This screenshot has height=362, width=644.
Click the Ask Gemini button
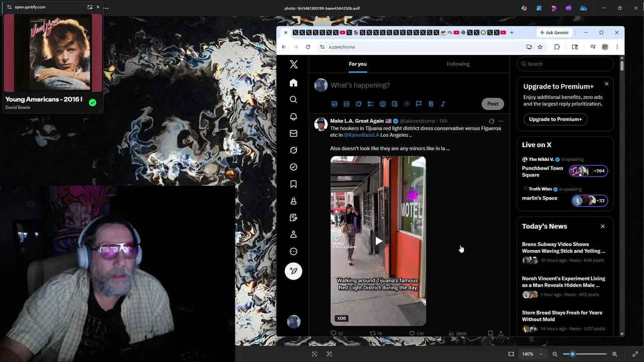pos(554,33)
